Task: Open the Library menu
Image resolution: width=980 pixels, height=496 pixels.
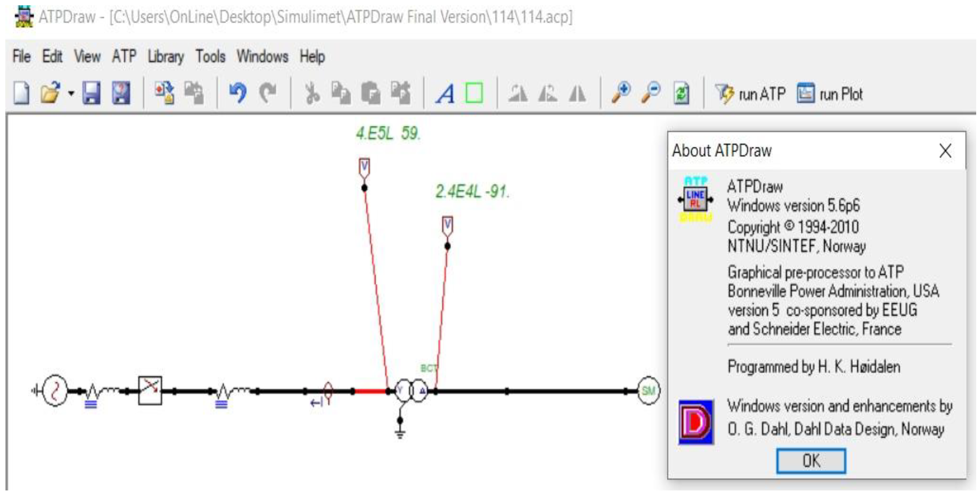Action: (166, 57)
